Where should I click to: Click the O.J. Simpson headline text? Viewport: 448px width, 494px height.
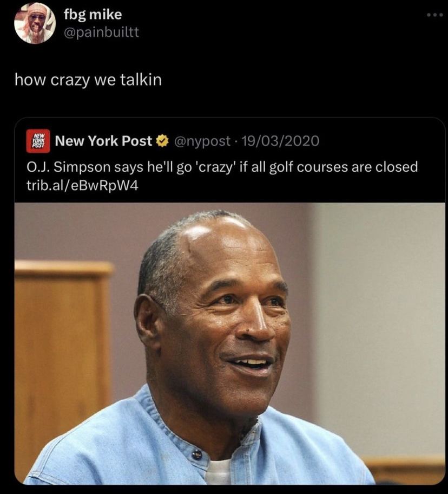tap(222, 167)
